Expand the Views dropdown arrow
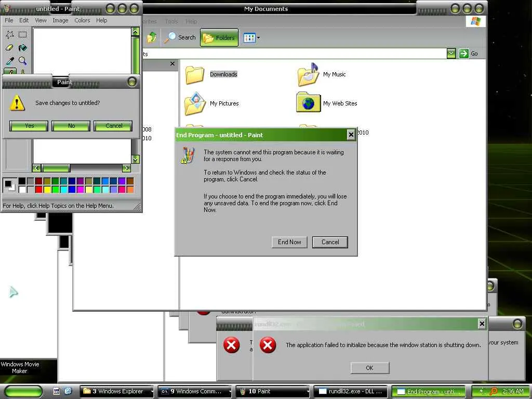 [x=259, y=37]
